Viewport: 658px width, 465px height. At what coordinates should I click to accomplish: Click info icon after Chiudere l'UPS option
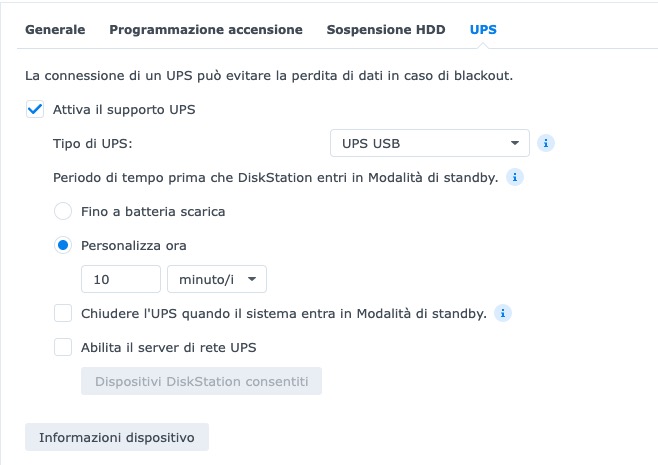click(x=503, y=313)
